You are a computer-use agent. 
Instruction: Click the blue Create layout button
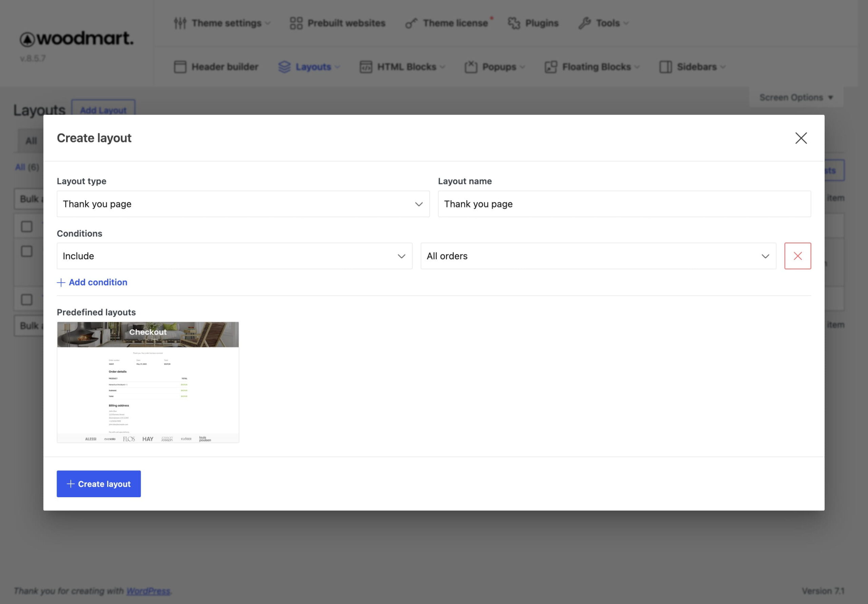(99, 483)
